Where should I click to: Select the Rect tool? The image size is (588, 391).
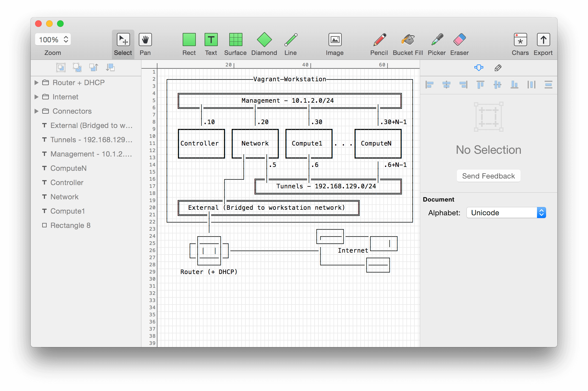point(189,40)
